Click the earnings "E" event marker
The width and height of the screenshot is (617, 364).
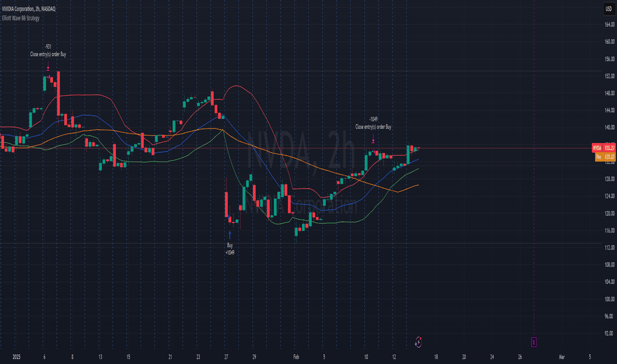coord(534,342)
